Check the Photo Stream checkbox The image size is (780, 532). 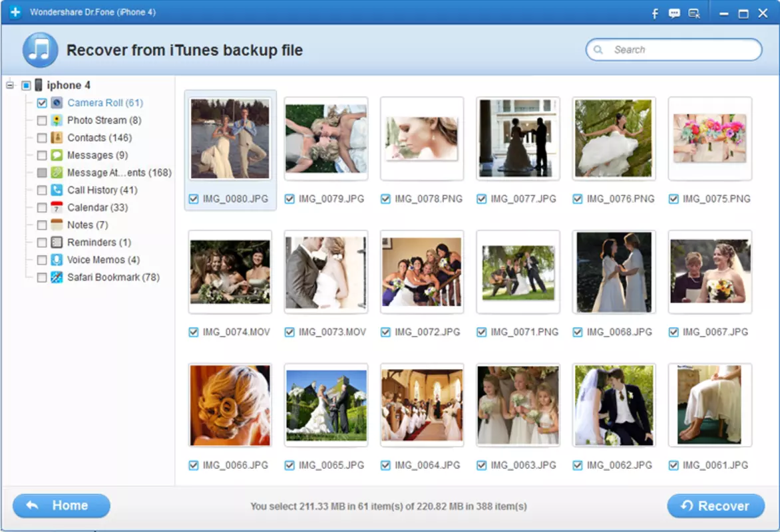tap(42, 120)
